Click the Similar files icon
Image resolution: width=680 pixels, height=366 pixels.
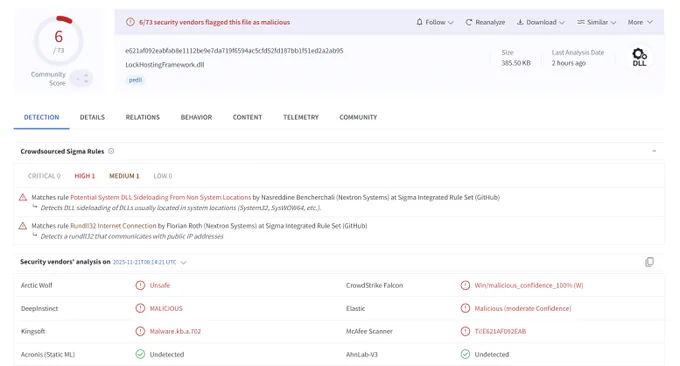coord(581,22)
